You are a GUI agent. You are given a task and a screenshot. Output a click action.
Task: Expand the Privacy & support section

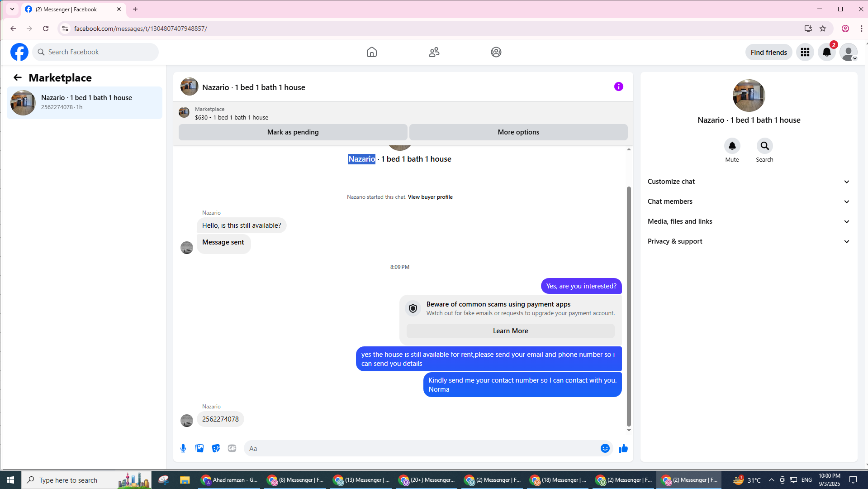point(749,241)
